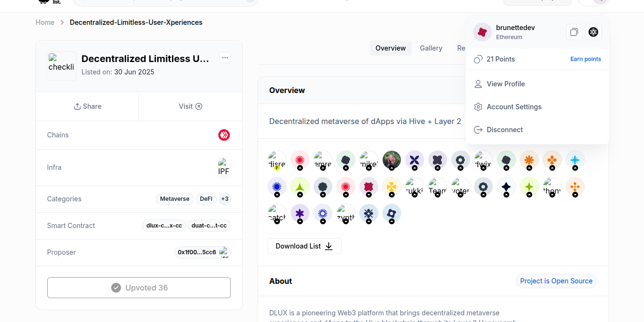This screenshot has height=322, width=644.
Task: Switch to the Overview tab
Action: (x=391, y=48)
